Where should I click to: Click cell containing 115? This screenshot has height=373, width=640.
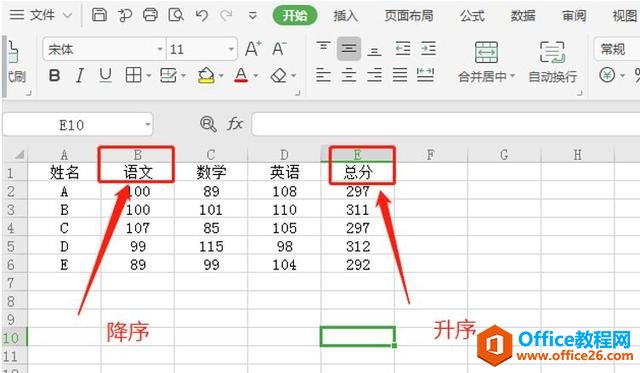click(x=211, y=246)
